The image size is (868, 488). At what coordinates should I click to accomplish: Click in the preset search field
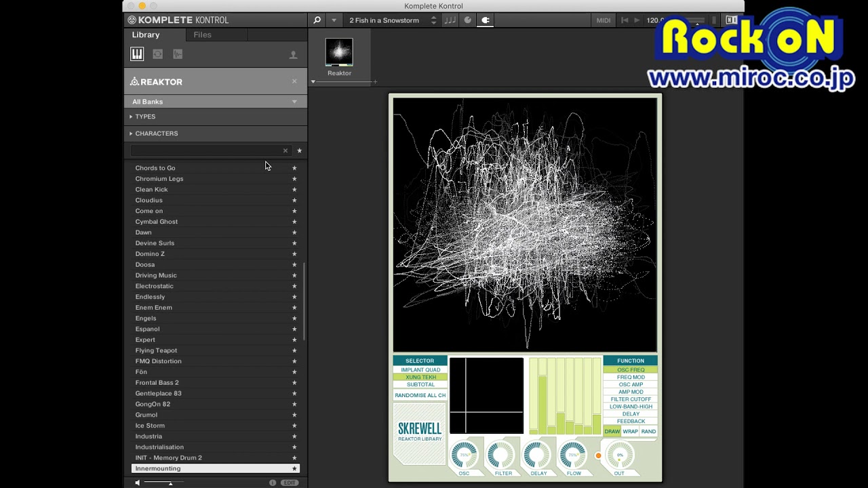(205, 150)
